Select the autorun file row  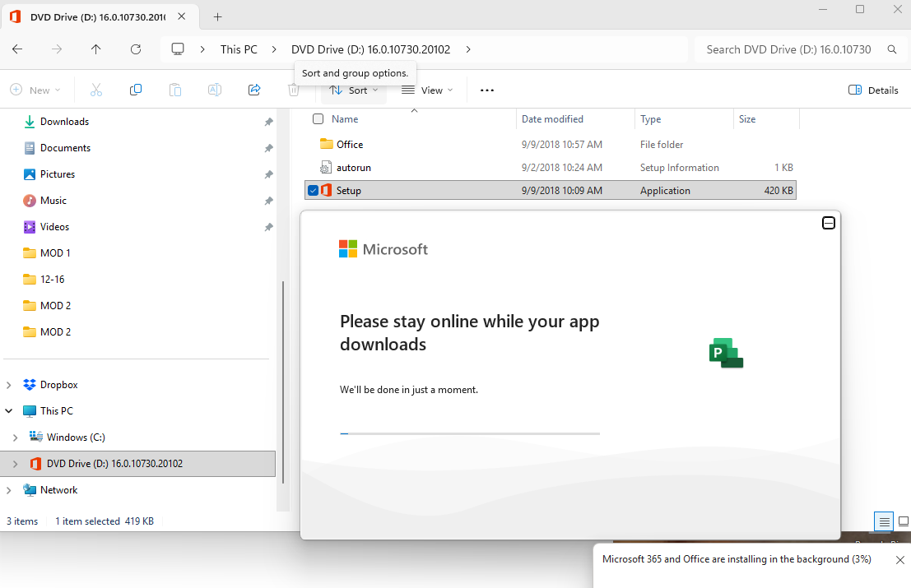551,167
